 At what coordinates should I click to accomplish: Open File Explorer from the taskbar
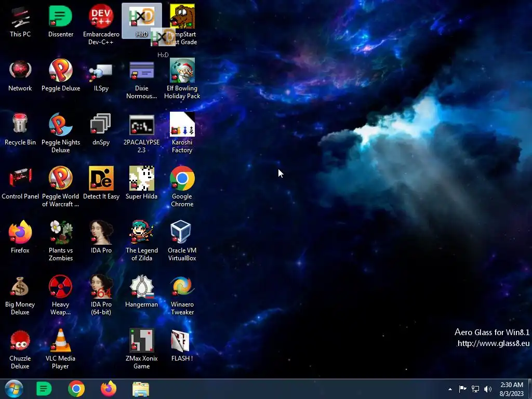pos(141,389)
